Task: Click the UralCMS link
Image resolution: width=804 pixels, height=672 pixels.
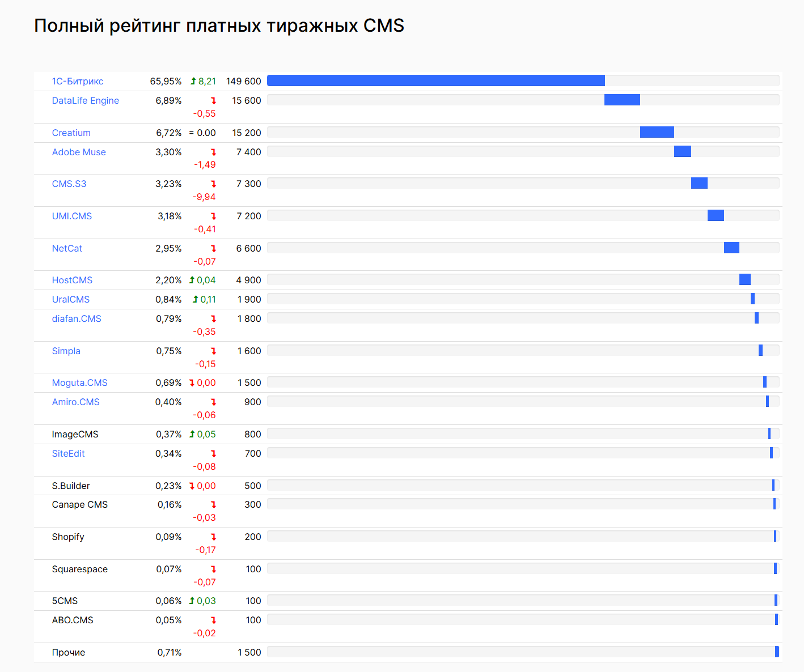Action: (x=71, y=299)
